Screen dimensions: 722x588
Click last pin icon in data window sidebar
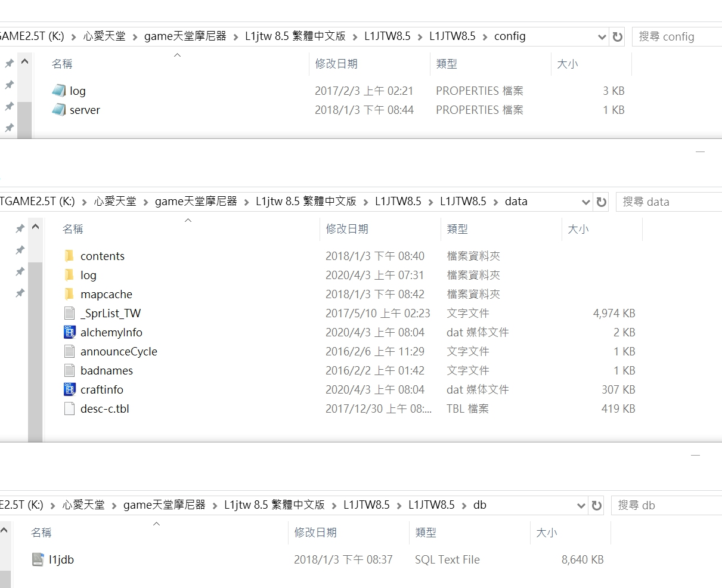(20, 293)
